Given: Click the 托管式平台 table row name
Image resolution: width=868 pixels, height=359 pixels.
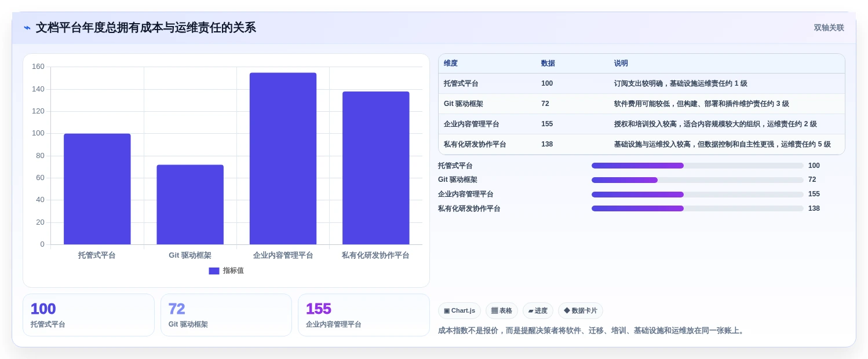Looking at the screenshot, I should pyautogui.click(x=461, y=83).
